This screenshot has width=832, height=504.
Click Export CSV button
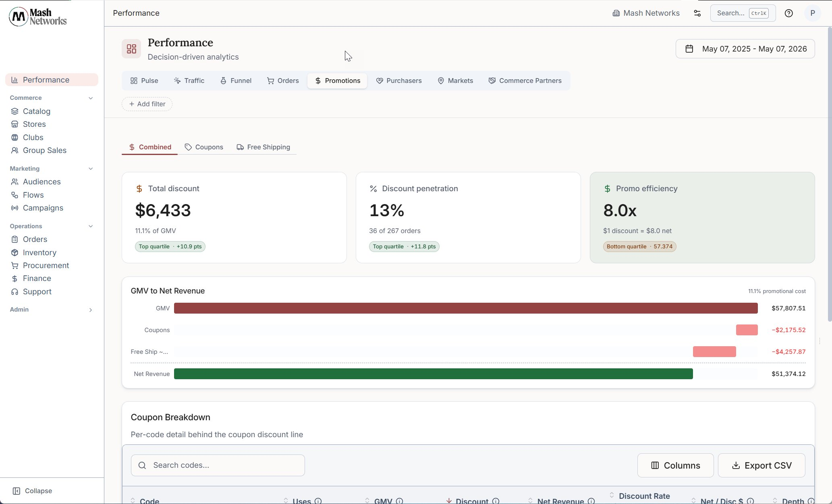click(x=761, y=465)
